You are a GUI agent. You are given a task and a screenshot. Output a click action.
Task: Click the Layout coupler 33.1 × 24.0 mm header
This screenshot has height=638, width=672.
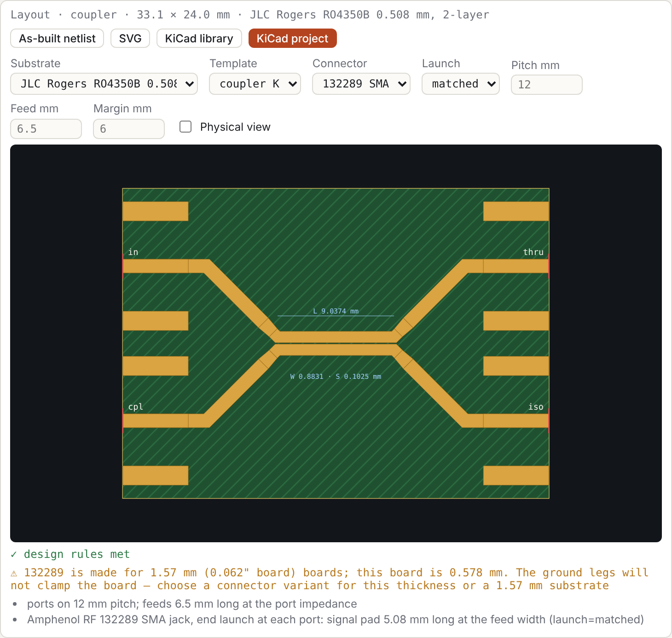250,15
